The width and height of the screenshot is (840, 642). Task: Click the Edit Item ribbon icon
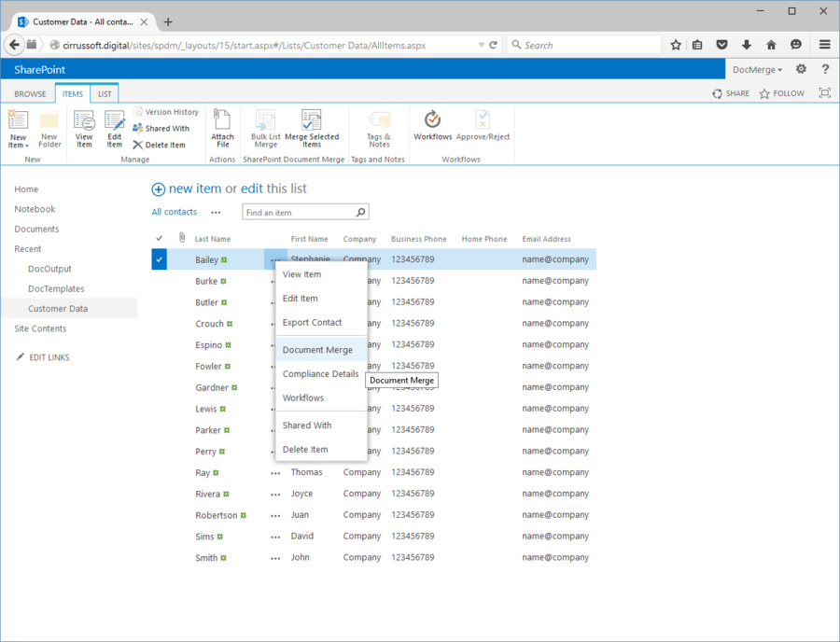115,120
